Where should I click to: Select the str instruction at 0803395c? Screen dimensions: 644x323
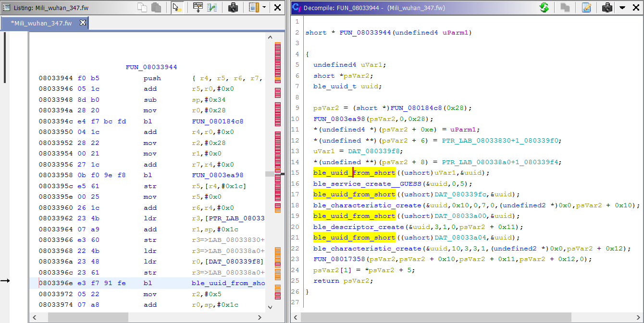[149, 186]
